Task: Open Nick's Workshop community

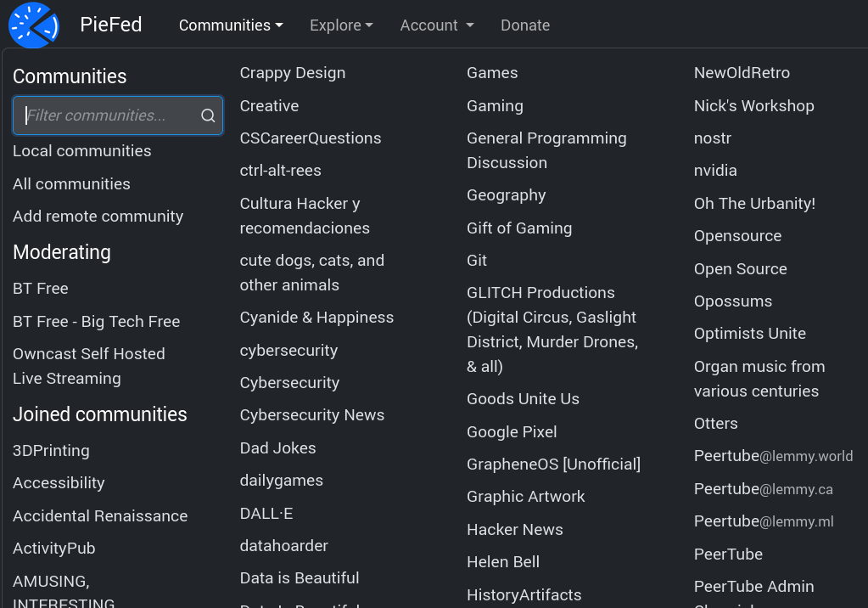Action: coord(754,106)
